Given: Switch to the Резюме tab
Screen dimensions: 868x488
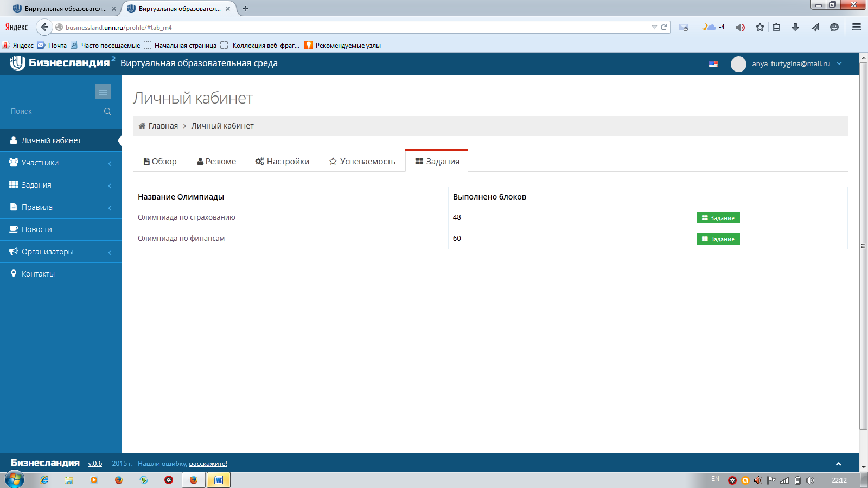Looking at the screenshot, I should pyautogui.click(x=216, y=162).
